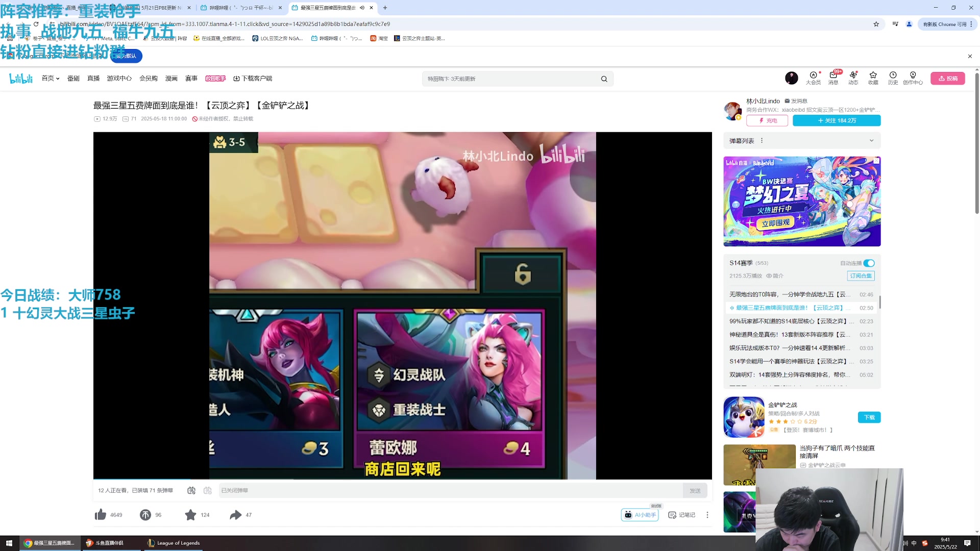This screenshot has width=980, height=551.
Task: Click the browser address bar
Action: [x=459, y=24]
